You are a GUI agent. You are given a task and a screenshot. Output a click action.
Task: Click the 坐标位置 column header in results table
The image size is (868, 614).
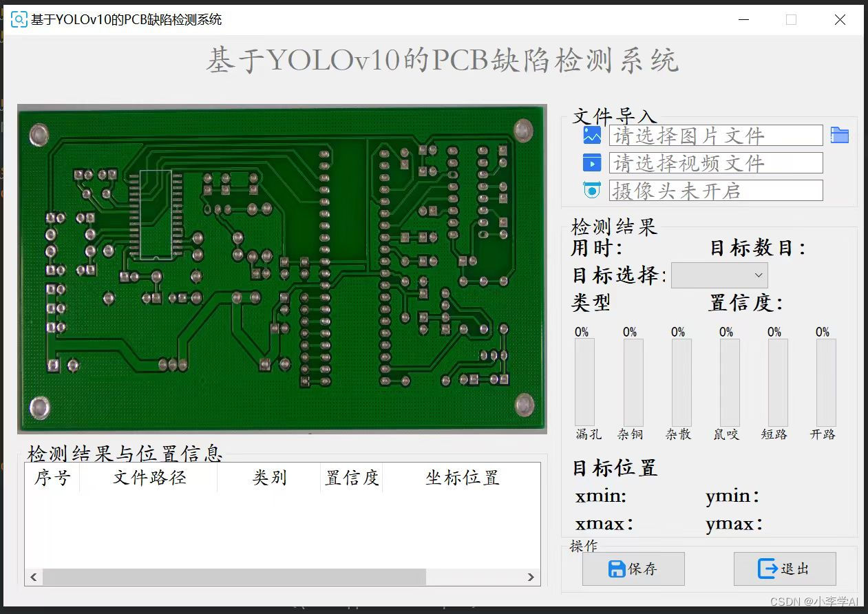click(x=462, y=478)
